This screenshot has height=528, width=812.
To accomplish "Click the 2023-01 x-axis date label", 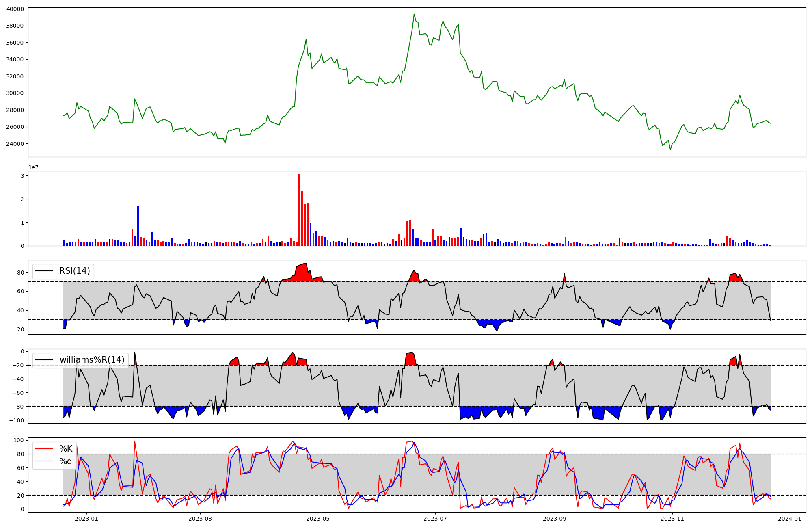I will tap(86, 519).
